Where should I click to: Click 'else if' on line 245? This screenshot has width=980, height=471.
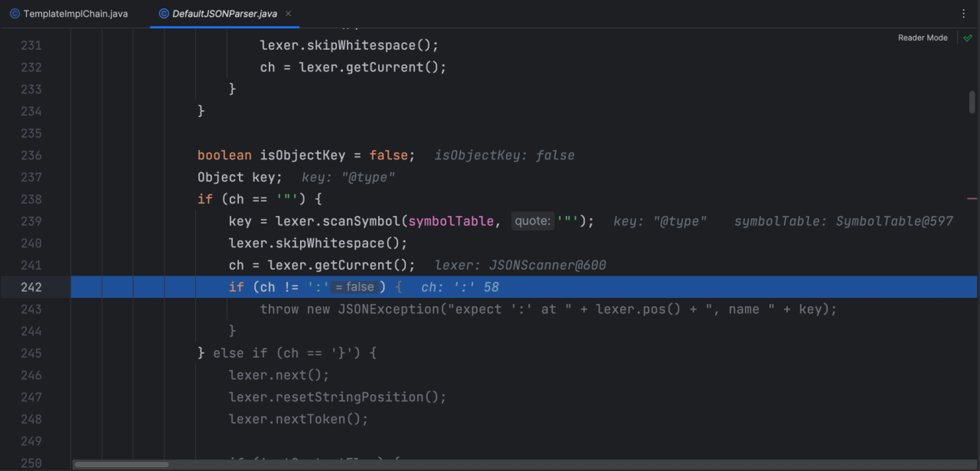click(240, 353)
